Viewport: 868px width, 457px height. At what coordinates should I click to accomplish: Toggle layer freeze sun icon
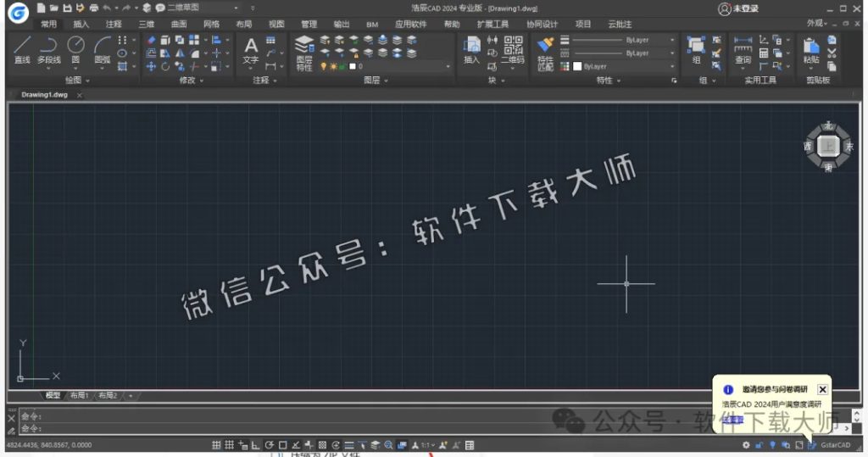(x=332, y=66)
